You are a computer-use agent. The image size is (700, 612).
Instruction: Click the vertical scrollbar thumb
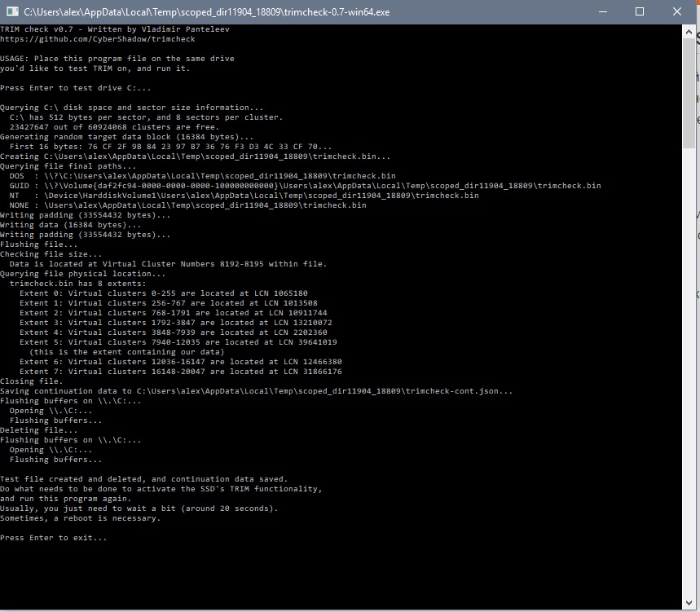tap(689, 93)
